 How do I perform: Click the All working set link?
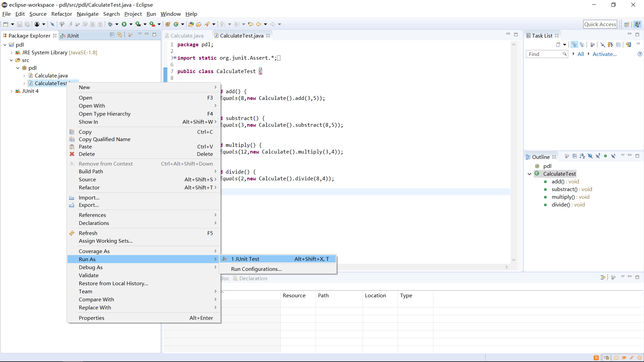coord(581,54)
